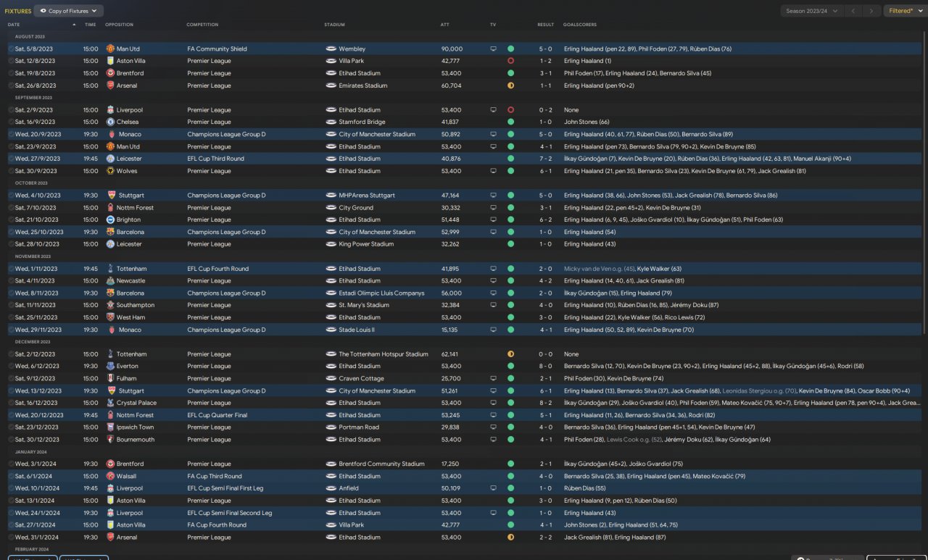The width and height of the screenshot is (928, 560).
Task: Click the stadium icon beside Craven Cottage
Action: click(x=331, y=378)
